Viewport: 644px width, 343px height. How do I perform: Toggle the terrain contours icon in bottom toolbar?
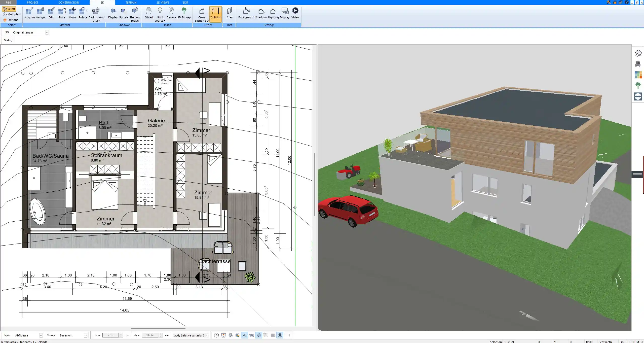click(266, 335)
